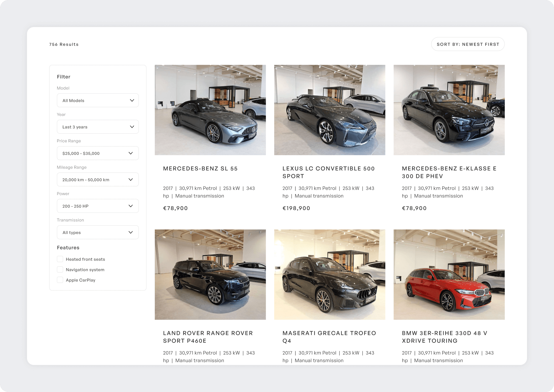
Task: Click chevron arrow in Price Range dropdown
Action: tap(131, 153)
